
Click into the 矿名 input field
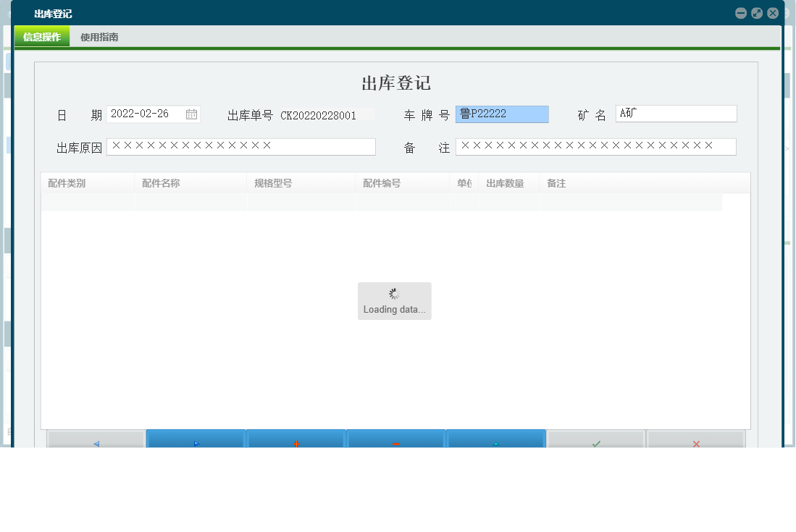click(x=675, y=113)
